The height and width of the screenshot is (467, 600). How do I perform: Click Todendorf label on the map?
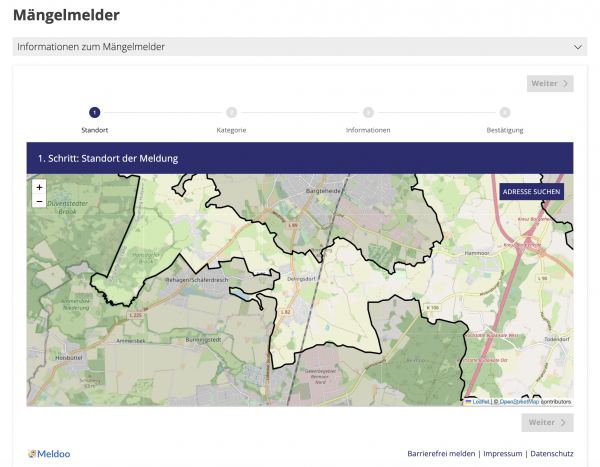click(557, 339)
